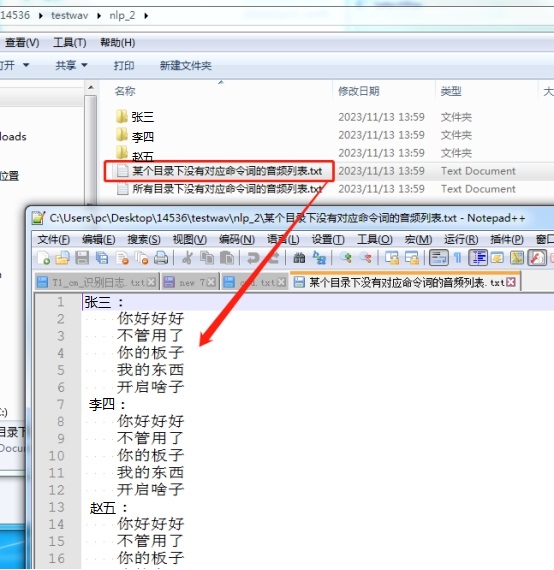Click the Find binoculars icon
The width and height of the screenshot is (554, 570).
[x=299, y=258]
